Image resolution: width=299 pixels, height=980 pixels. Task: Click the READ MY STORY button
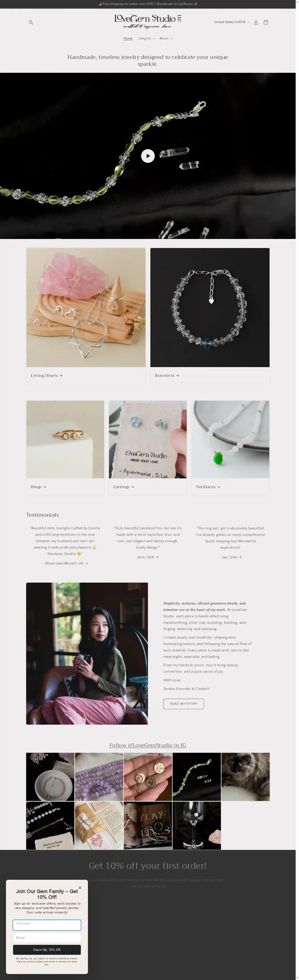(184, 704)
